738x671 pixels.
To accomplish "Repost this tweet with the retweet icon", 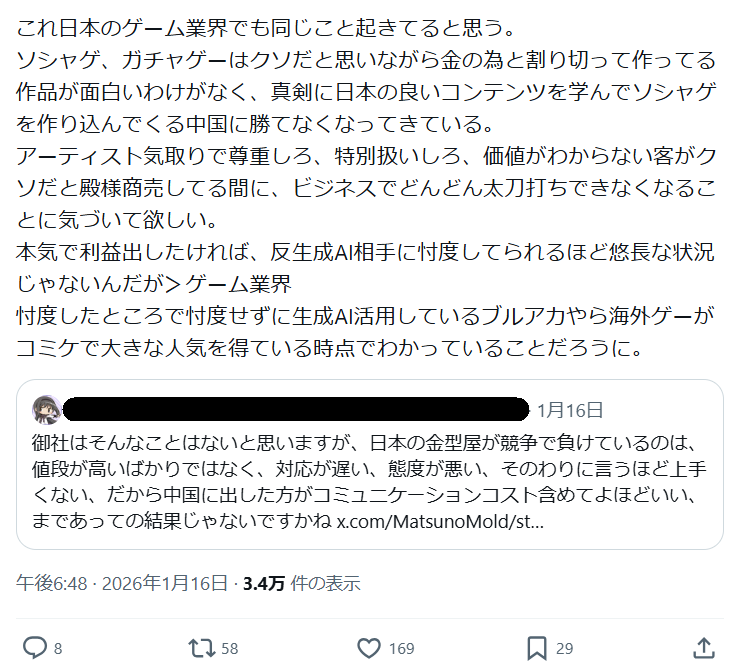I will click(202, 648).
